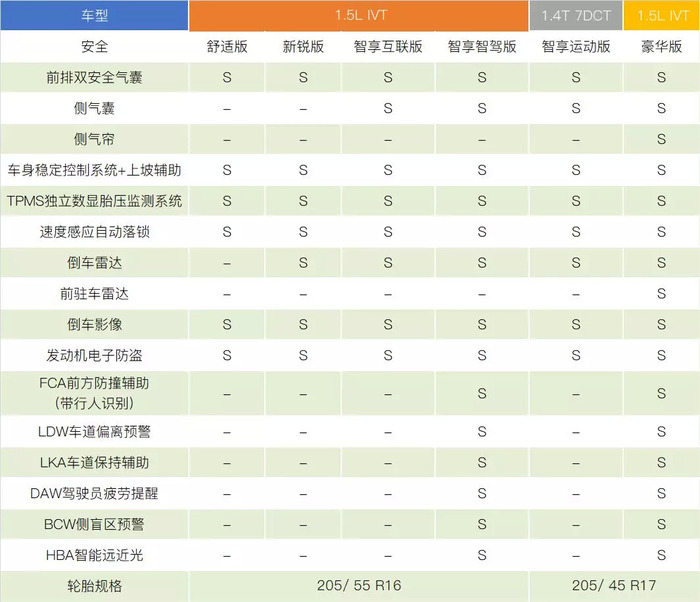Click the 前驻车雷达 feature label
The height and width of the screenshot is (602, 700).
tap(94, 294)
